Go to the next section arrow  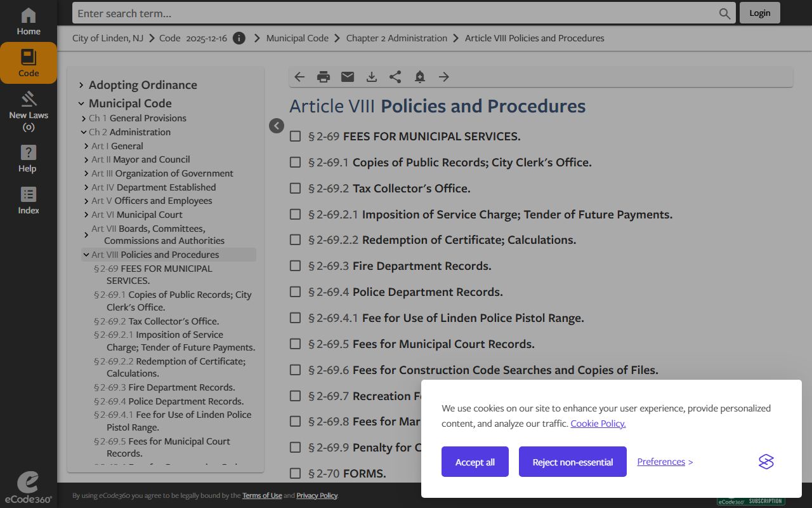(x=444, y=77)
